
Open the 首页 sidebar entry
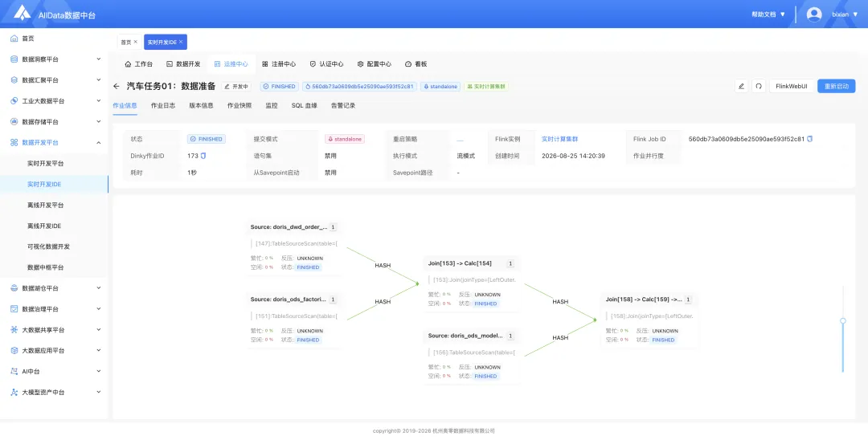tap(28, 39)
